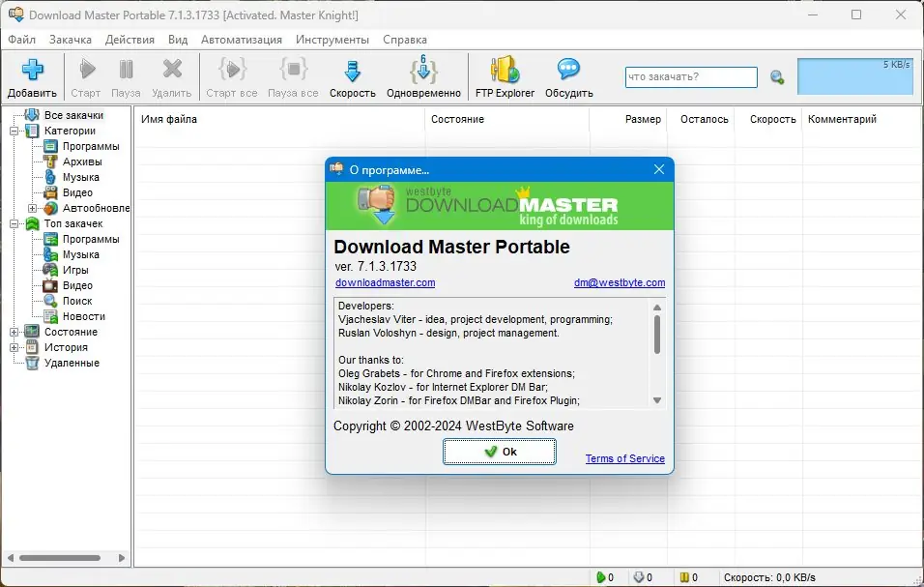Click the Старт все toolbar icon
The height and width of the screenshot is (587, 924).
(232, 70)
